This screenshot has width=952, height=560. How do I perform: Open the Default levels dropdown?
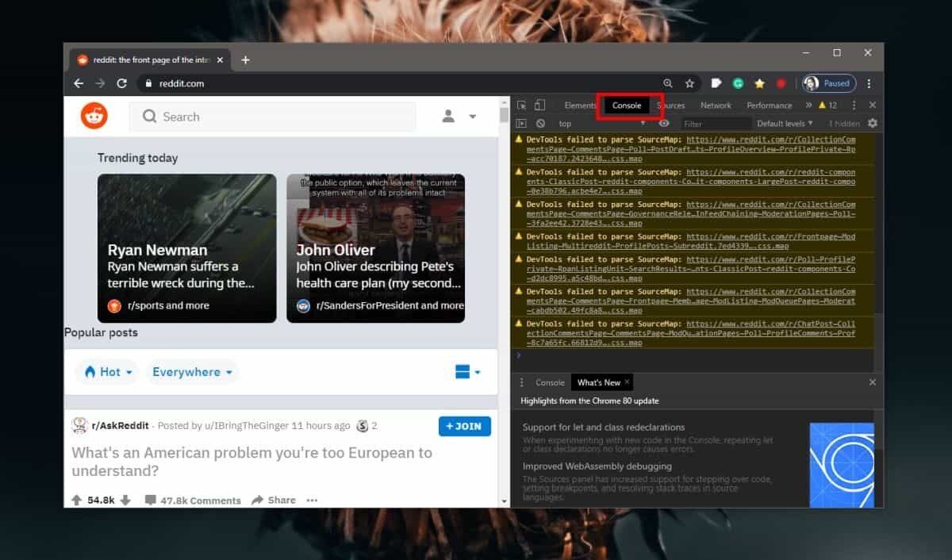tap(785, 123)
